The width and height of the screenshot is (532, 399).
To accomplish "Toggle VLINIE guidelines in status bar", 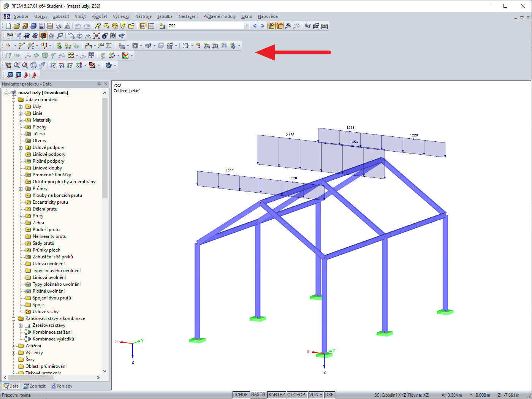I will click(316, 395).
